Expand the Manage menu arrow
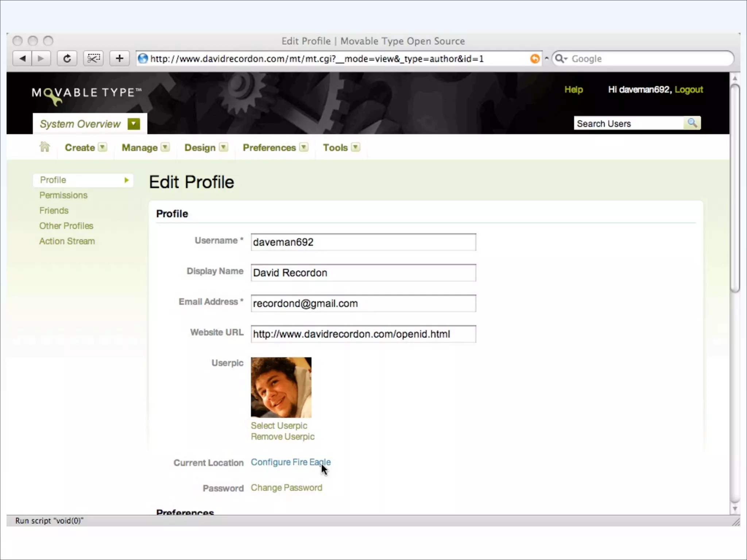The image size is (747, 560). [165, 147]
